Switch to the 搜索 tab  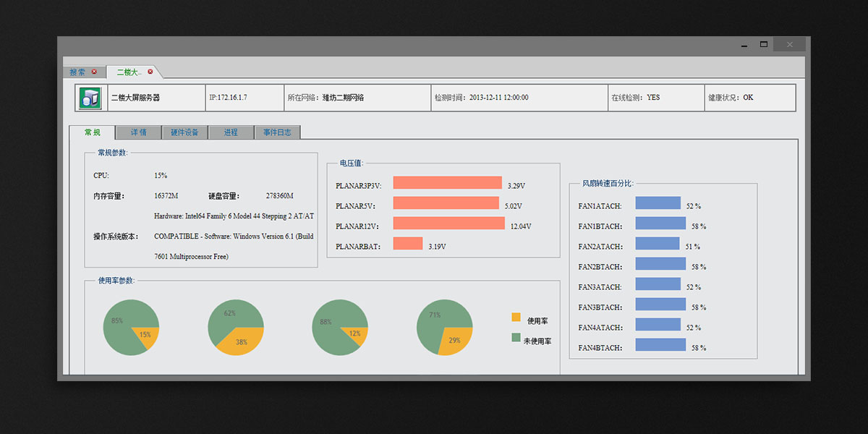click(x=77, y=72)
